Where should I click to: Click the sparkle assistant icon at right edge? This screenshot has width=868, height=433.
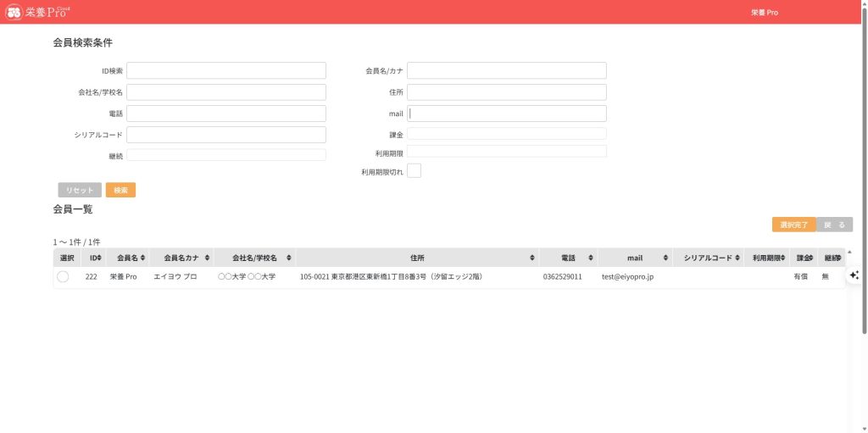(x=854, y=275)
